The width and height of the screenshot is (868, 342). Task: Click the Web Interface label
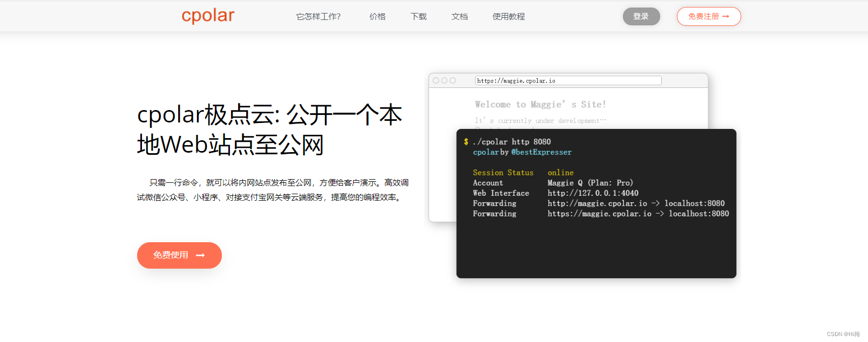tap(501, 193)
